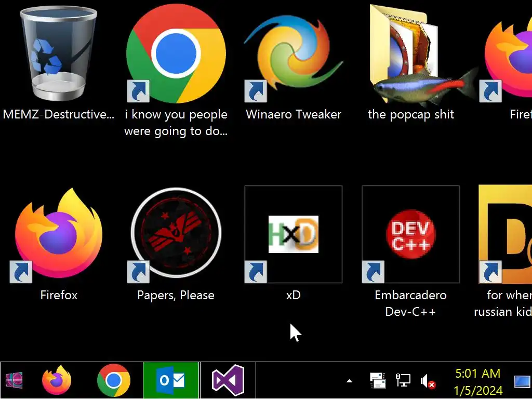Click the "Embarcadero Dev-C++" label text
Screen dimensions: 532x399
click(410, 303)
